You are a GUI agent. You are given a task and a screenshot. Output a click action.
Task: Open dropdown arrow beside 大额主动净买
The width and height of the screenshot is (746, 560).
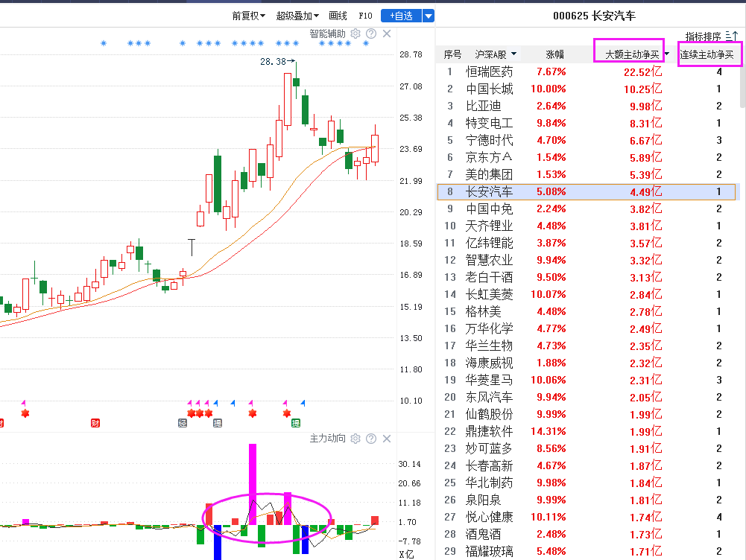(x=667, y=54)
